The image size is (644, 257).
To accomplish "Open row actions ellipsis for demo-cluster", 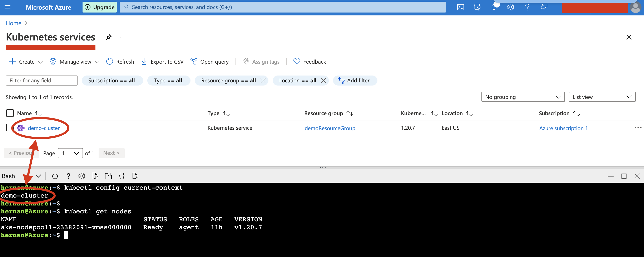I will point(638,128).
